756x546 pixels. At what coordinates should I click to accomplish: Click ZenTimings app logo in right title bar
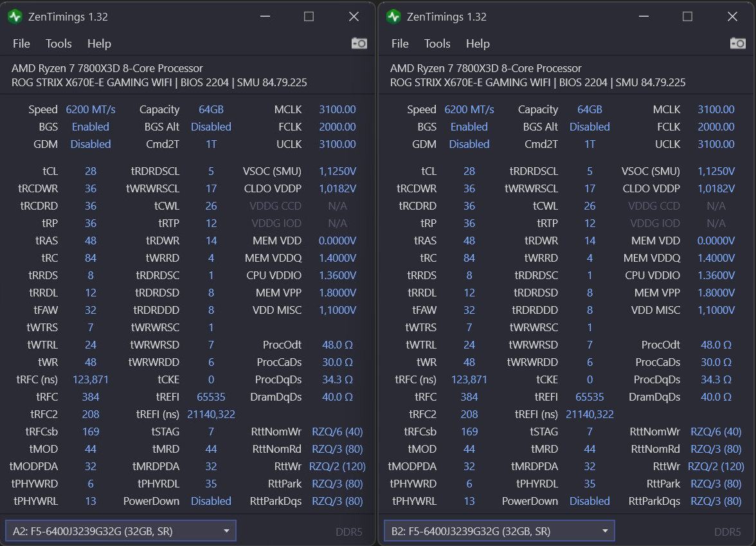[x=393, y=17]
